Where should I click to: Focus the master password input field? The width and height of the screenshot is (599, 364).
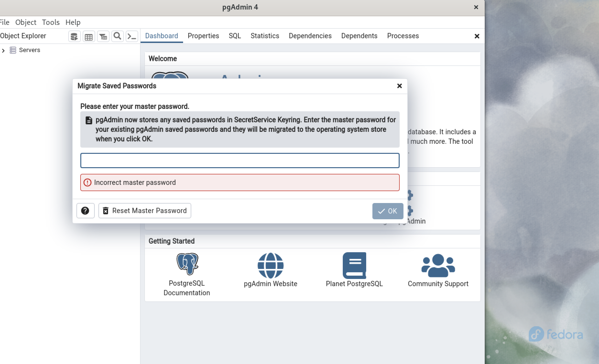[x=240, y=160]
